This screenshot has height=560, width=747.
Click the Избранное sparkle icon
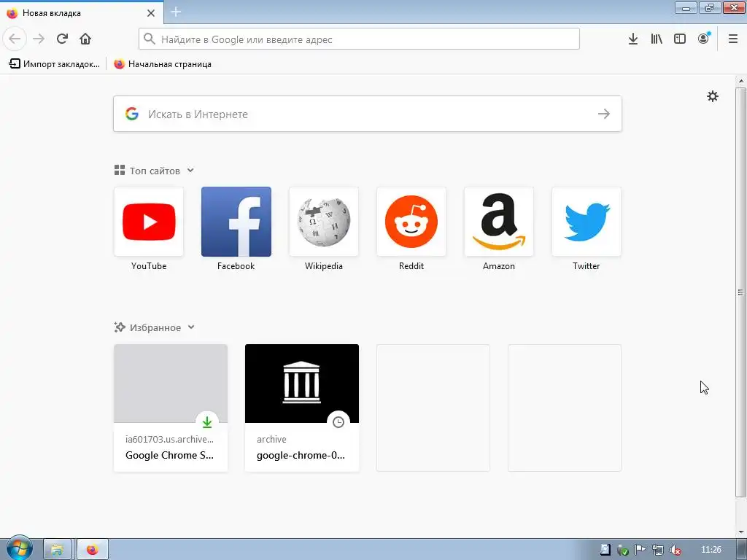120,327
